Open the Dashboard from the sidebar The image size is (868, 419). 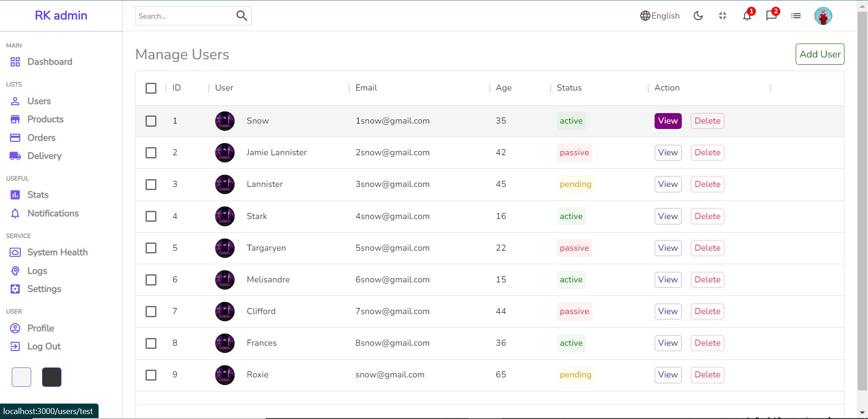click(50, 62)
